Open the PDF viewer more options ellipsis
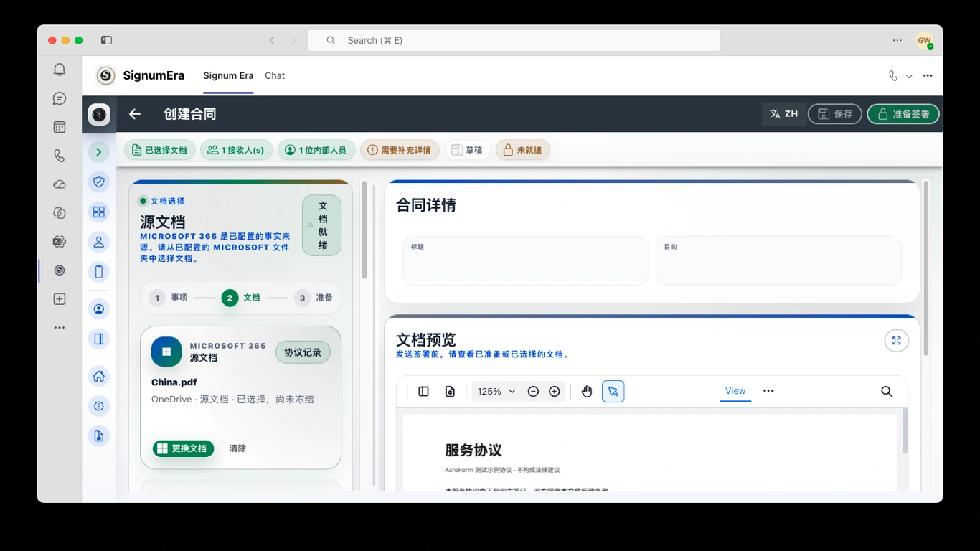 (768, 391)
